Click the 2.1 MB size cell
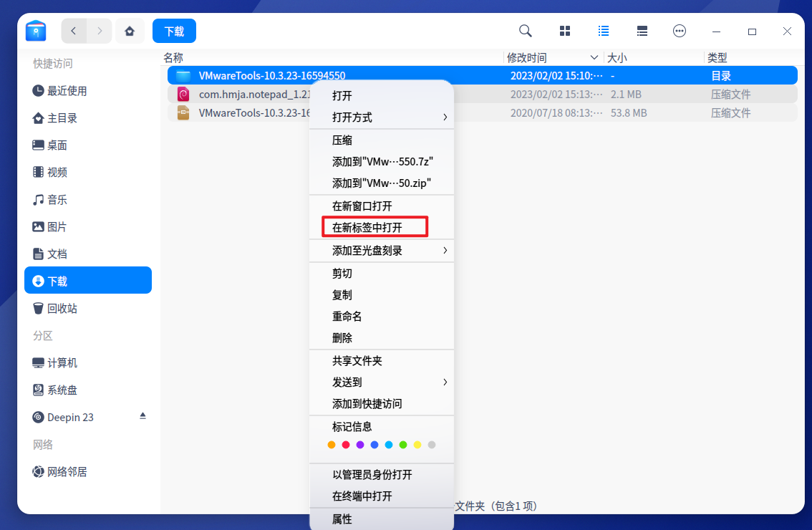Image resolution: width=812 pixels, height=530 pixels. click(626, 95)
